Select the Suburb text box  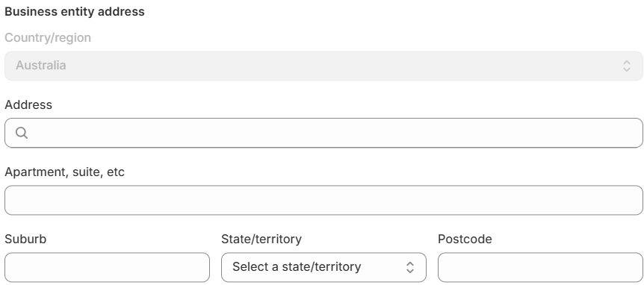[107, 267]
